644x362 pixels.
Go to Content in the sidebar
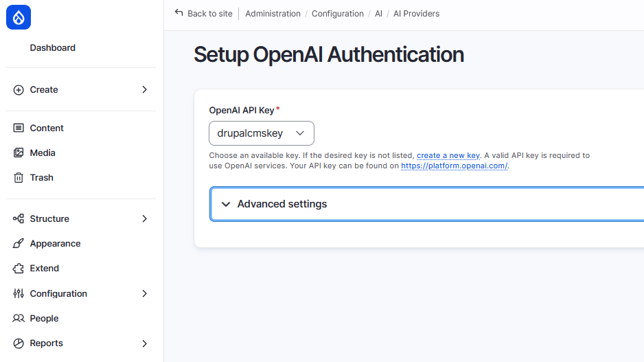[47, 128]
